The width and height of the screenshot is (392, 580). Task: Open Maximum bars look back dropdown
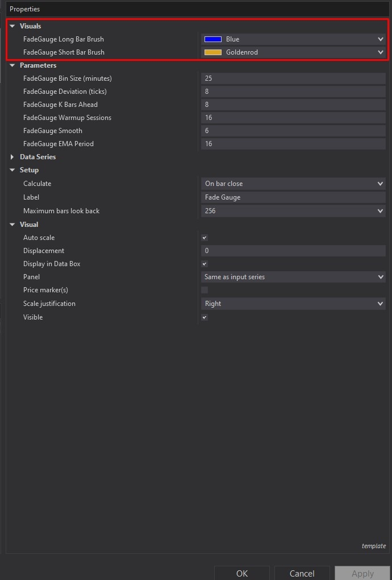click(380, 211)
